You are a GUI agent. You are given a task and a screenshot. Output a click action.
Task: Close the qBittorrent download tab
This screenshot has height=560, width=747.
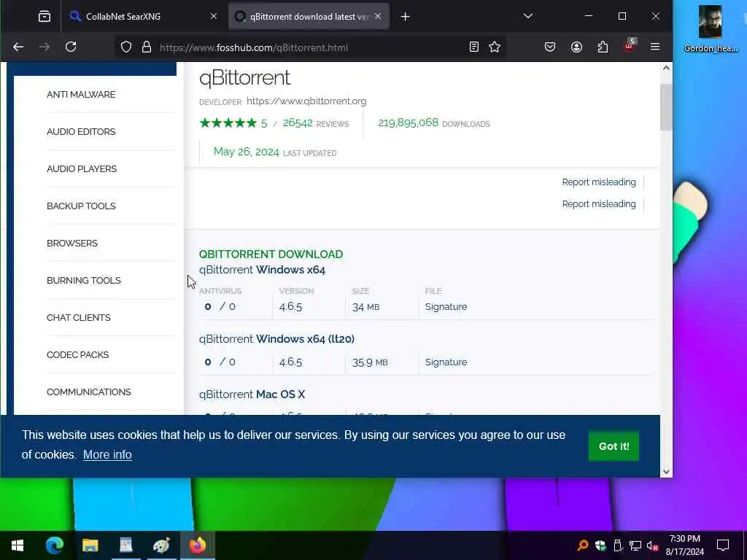(x=378, y=16)
